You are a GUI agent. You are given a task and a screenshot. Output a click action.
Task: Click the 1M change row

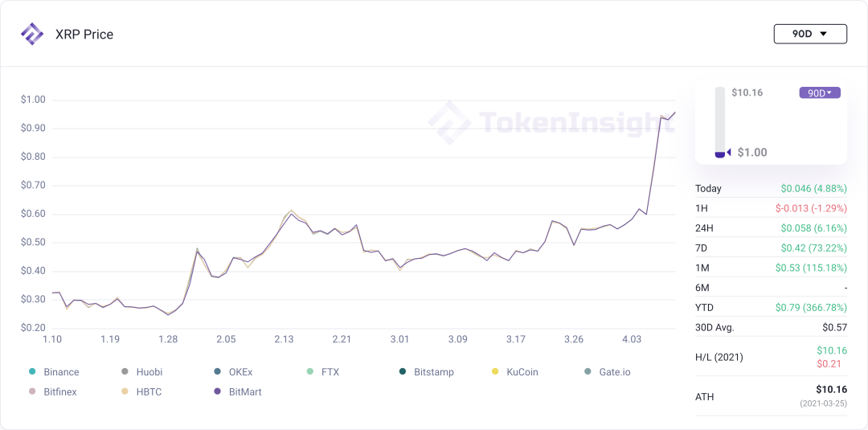coord(770,268)
